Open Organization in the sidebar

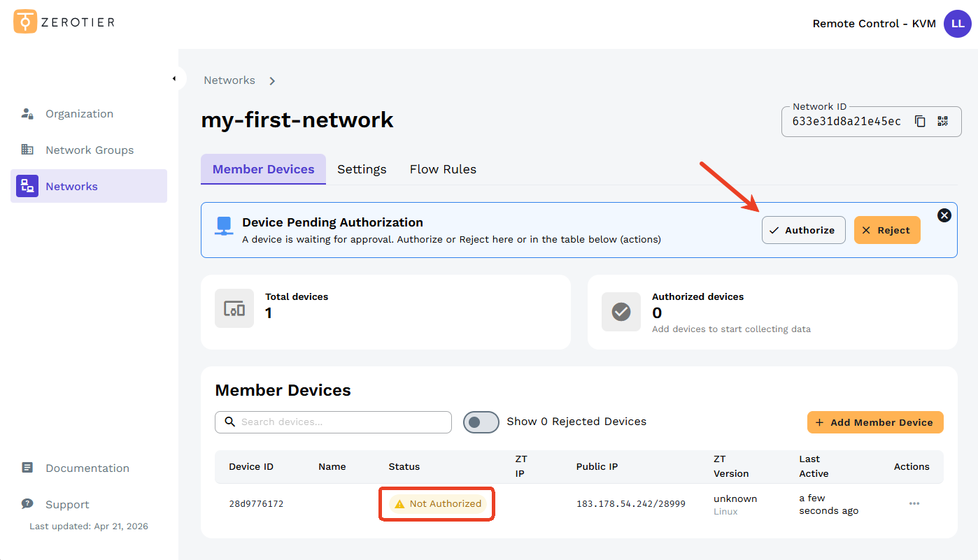(79, 114)
